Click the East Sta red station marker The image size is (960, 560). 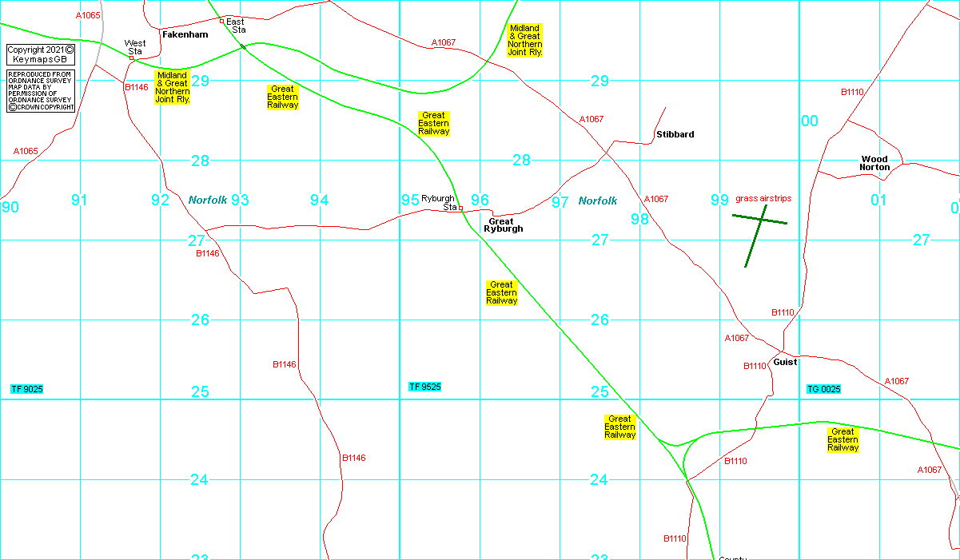click(x=222, y=21)
